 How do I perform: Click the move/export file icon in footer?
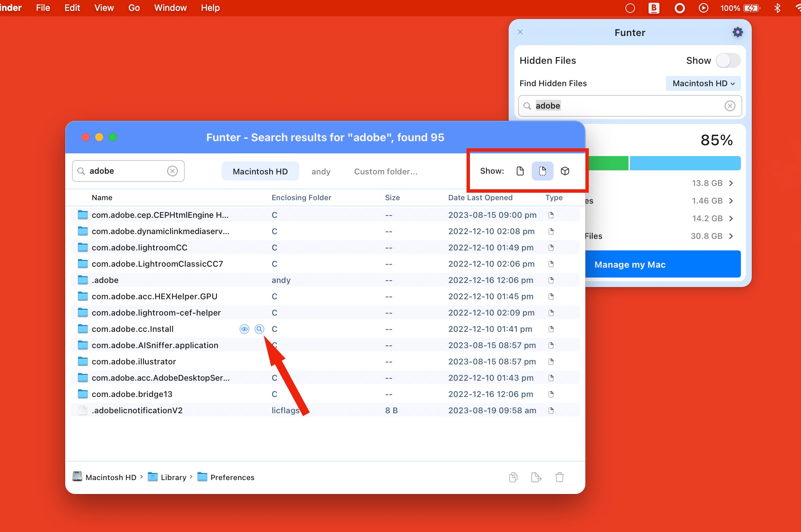pyautogui.click(x=536, y=477)
